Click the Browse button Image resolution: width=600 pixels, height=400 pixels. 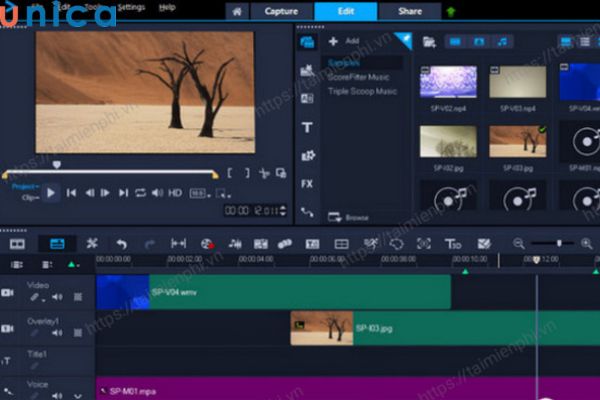(348, 217)
